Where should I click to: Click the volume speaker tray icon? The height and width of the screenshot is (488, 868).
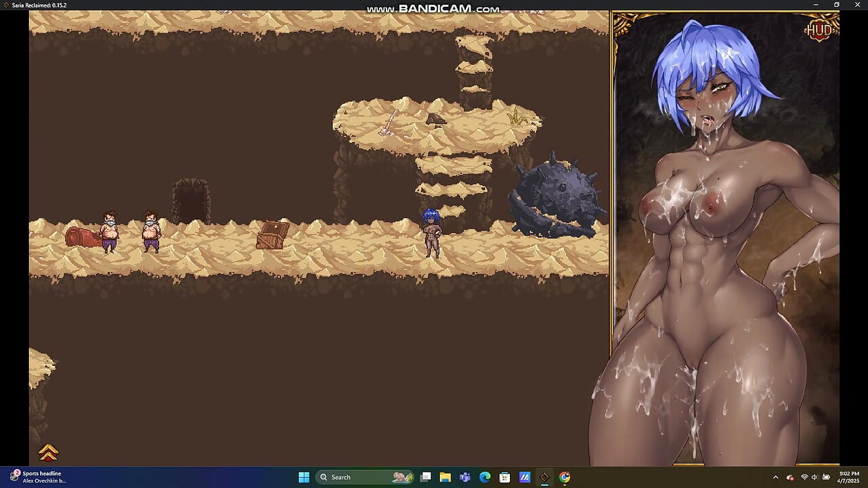click(814, 477)
